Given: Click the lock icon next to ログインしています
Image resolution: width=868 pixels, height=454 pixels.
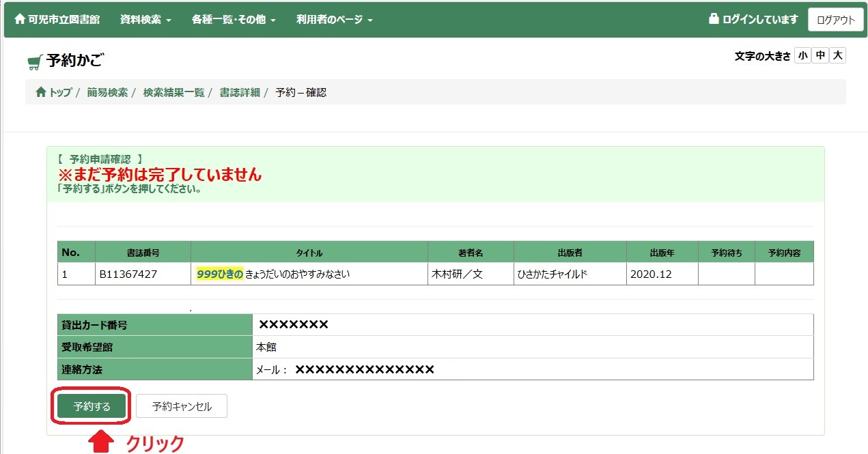Looking at the screenshot, I should point(714,19).
